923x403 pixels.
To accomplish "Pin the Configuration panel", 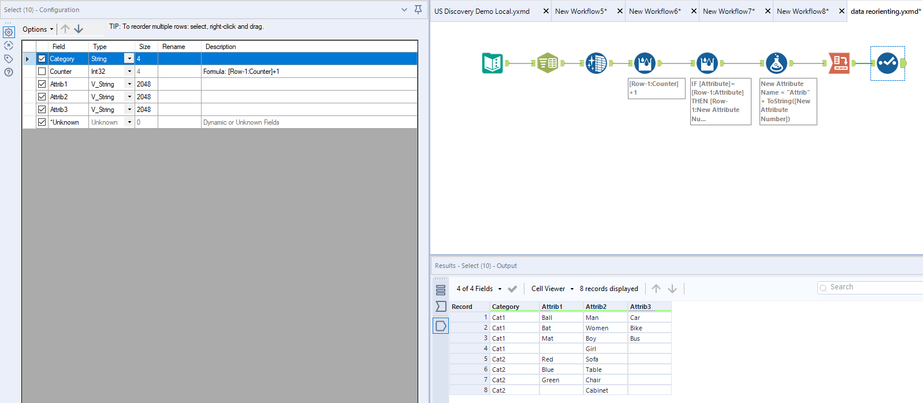I will coord(417,9).
